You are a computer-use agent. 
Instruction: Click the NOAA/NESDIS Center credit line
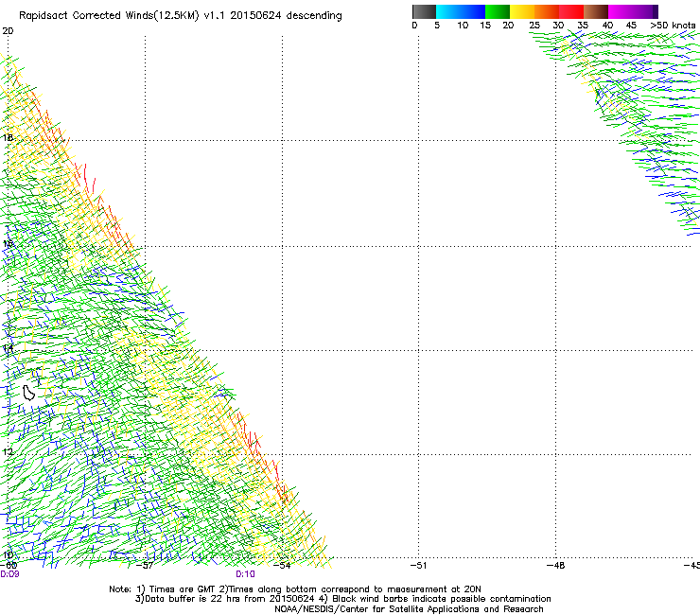click(x=409, y=609)
